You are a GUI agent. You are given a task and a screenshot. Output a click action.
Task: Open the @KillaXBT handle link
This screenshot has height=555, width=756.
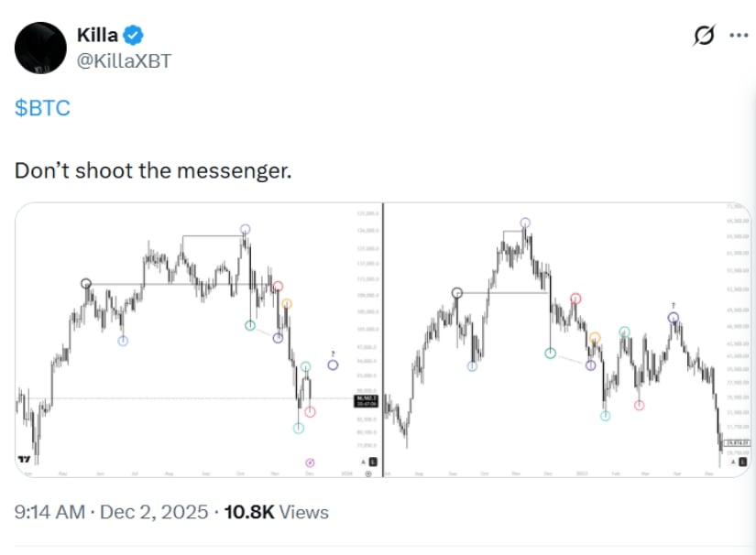[125, 60]
